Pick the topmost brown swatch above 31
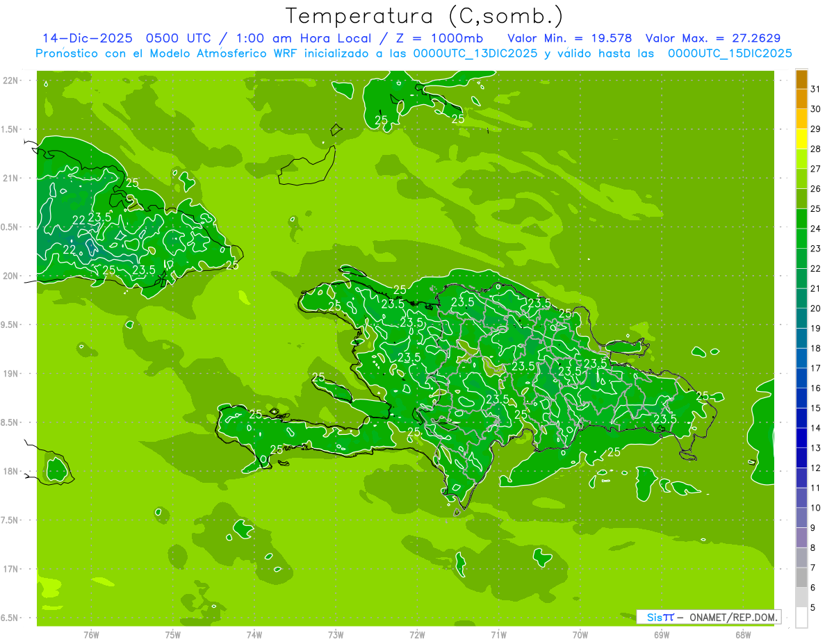The image size is (834, 644). tap(802, 80)
